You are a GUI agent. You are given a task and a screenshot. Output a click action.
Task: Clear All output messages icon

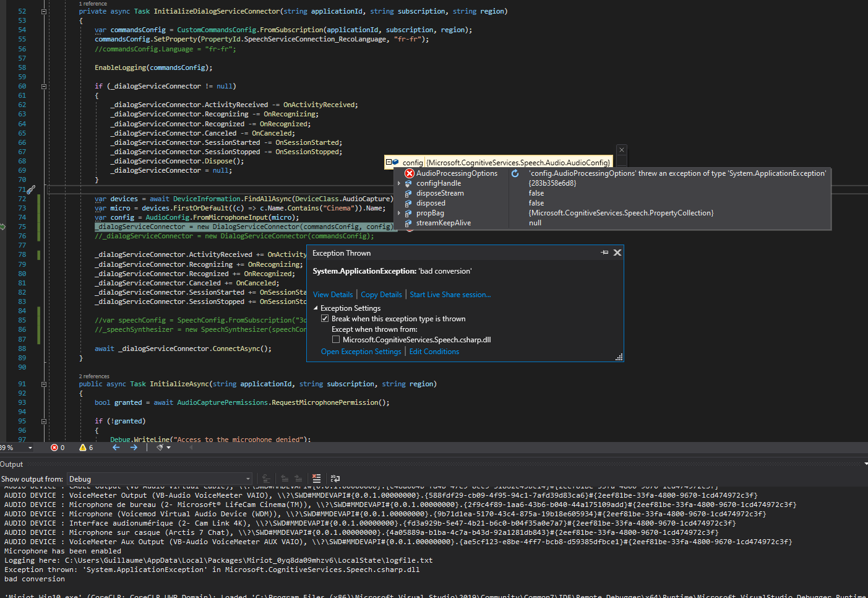tap(316, 478)
